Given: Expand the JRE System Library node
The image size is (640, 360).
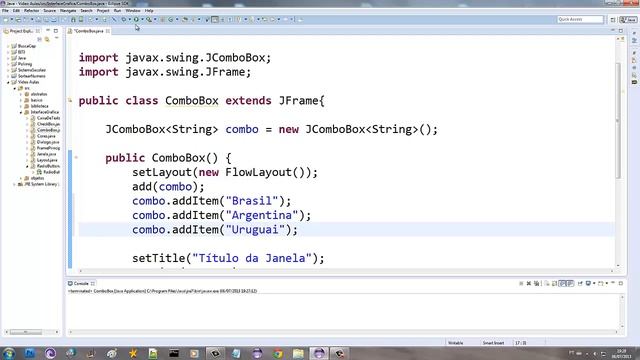Looking at the screenshot, I should coord(14,184).
